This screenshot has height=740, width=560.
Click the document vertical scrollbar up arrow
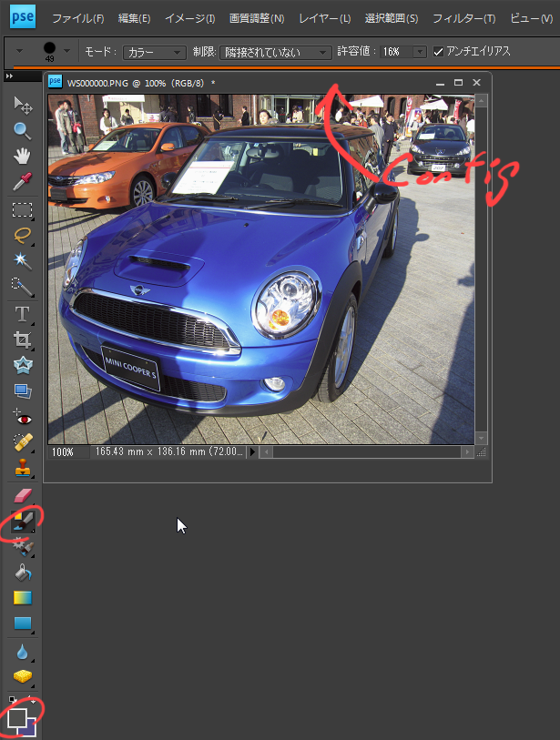click(481, 100)
